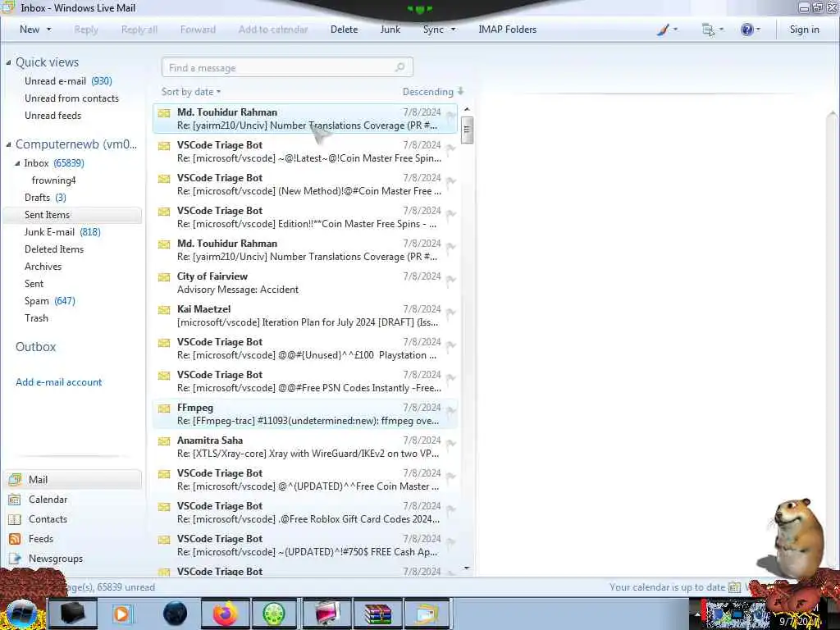Screen dimensions: 840x630
Task: Open the Sync dropdown arrow
Action: pyautogui.click(x=453, y=30)
